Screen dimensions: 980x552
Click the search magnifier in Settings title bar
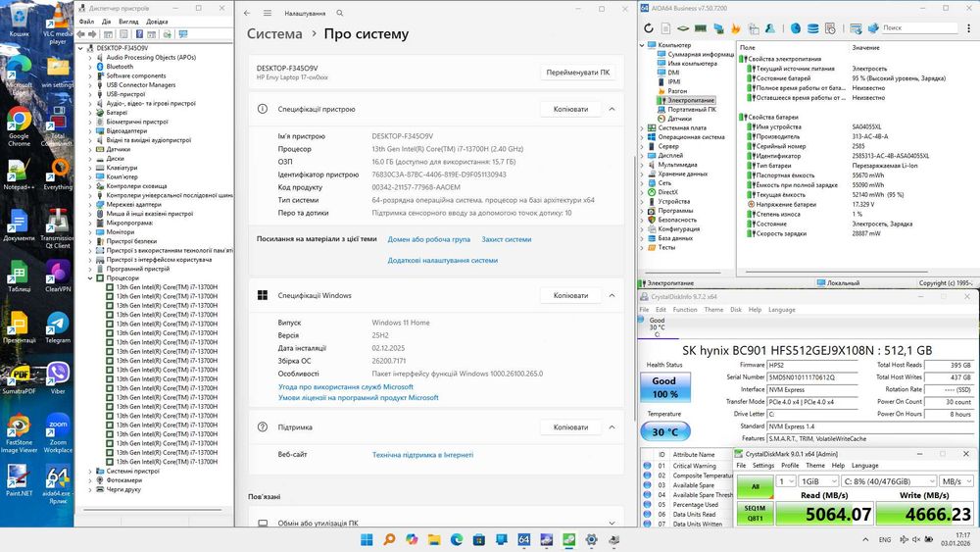pyautogui.click(x=340, y=13)
